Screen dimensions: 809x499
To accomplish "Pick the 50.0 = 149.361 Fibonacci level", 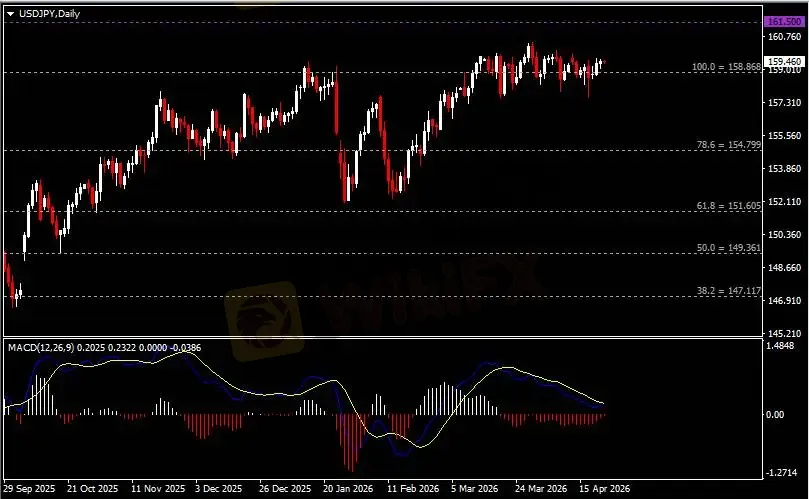I will pyautogui.click(x=729, y=247).
